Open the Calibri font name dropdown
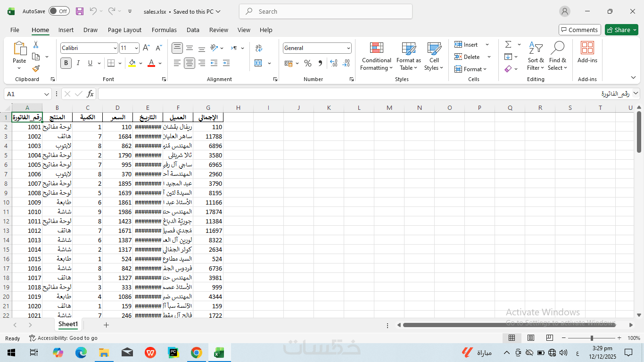The height and width of the screenshot is (362, 644). pos(115,48)
